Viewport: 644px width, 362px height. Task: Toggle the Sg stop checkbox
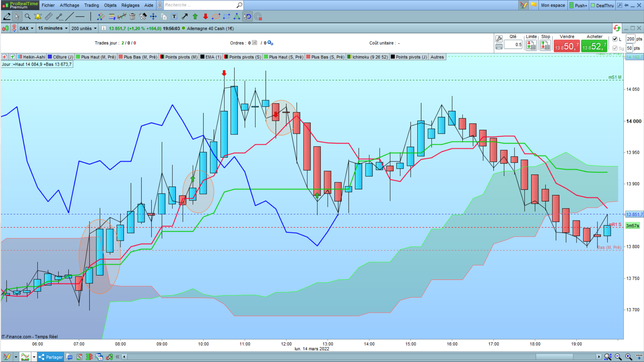click(615, 48)
